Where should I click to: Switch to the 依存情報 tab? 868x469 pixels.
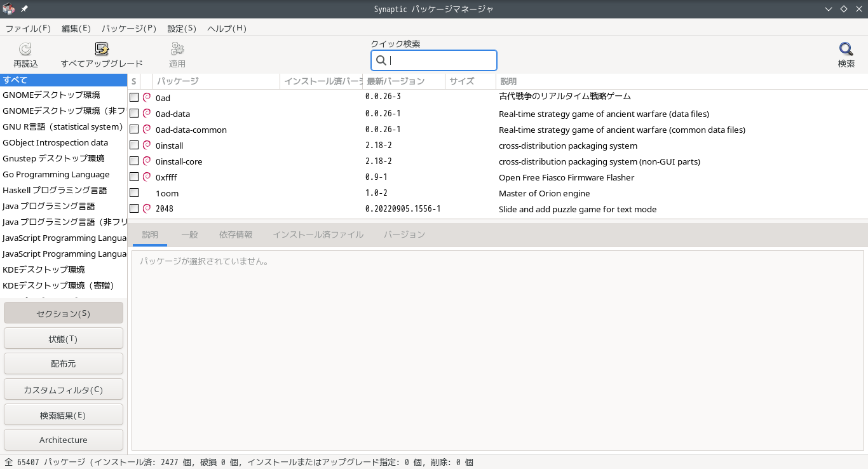tap(236, 234)
